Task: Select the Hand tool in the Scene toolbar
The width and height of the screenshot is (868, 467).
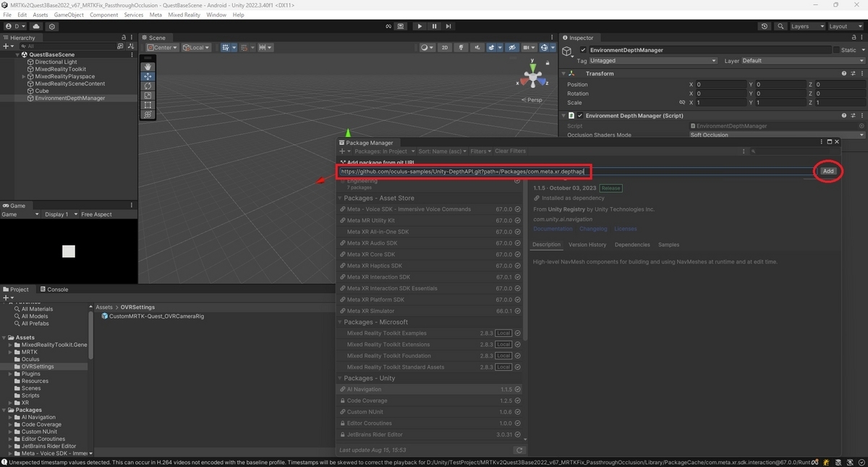Action: pos(148,67)
